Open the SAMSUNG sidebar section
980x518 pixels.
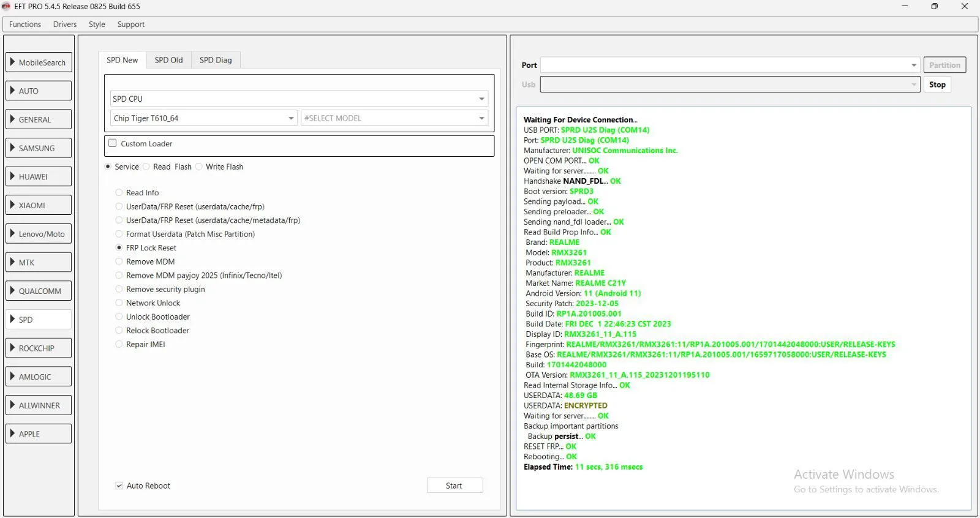click(x=39, y=148)
